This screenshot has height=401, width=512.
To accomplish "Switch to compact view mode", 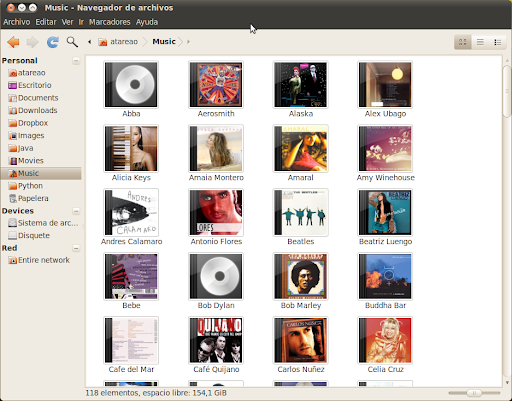I will 498,42.
